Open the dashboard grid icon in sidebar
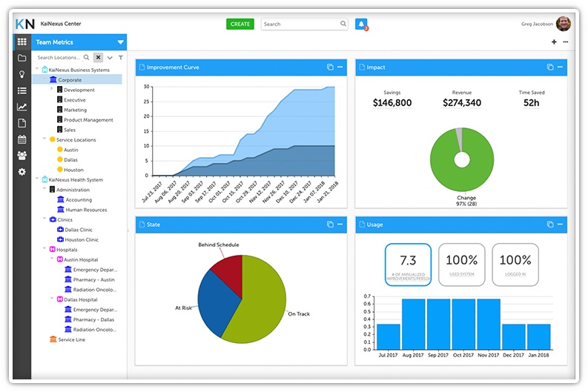Screen dimensions: 588x392 (x=22, y=42)
